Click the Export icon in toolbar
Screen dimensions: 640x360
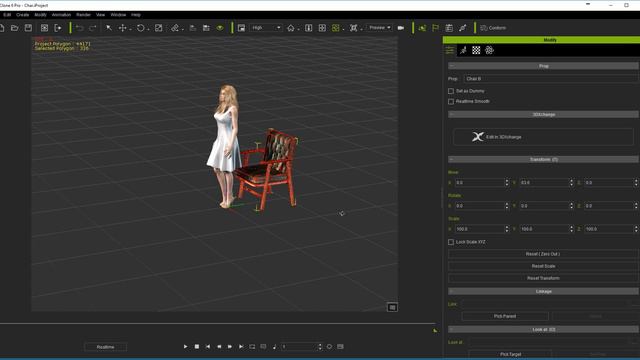click(58, 28)
